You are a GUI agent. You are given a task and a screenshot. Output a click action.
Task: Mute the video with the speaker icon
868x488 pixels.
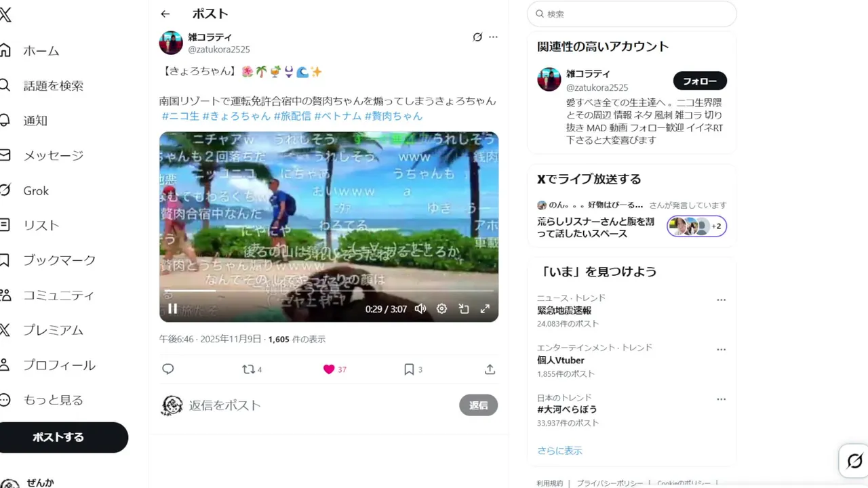click(420, 309)
